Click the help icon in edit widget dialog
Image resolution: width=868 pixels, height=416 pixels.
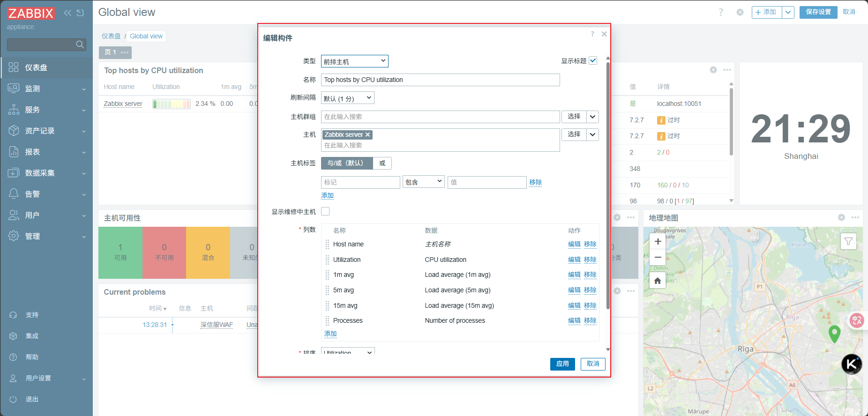(592, 34)
